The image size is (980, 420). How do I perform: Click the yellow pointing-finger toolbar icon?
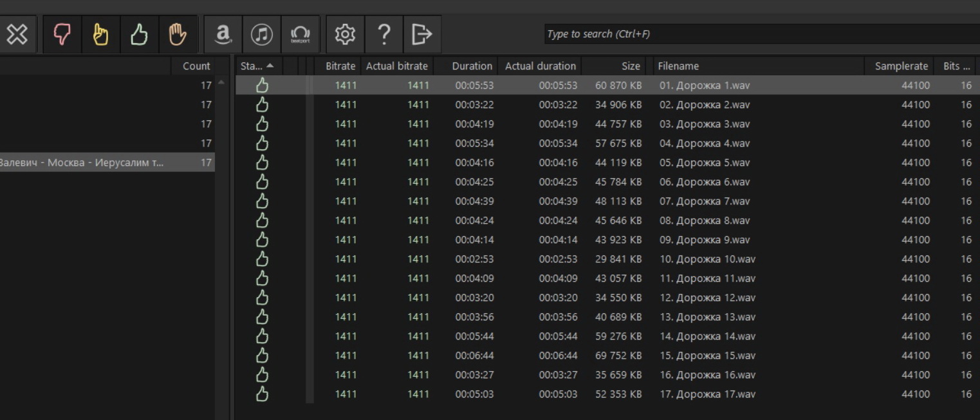click(x=100, y=34)
